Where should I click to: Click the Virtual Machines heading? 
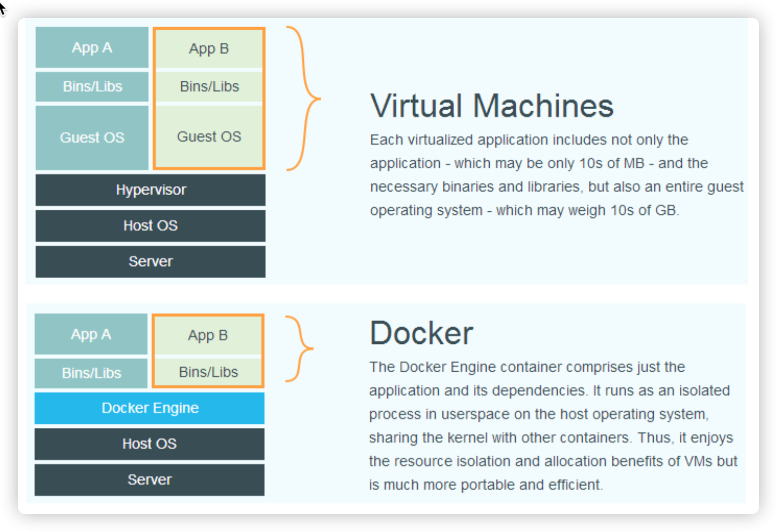492,106
